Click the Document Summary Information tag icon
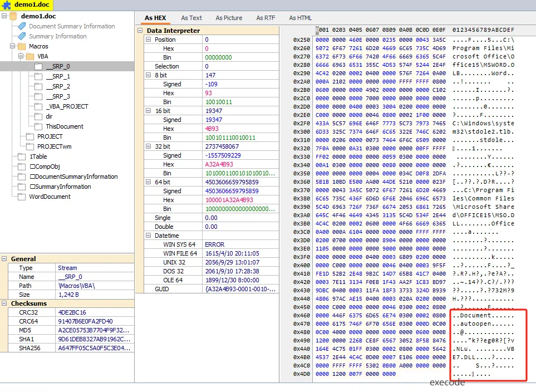 (x=22, y=26)
